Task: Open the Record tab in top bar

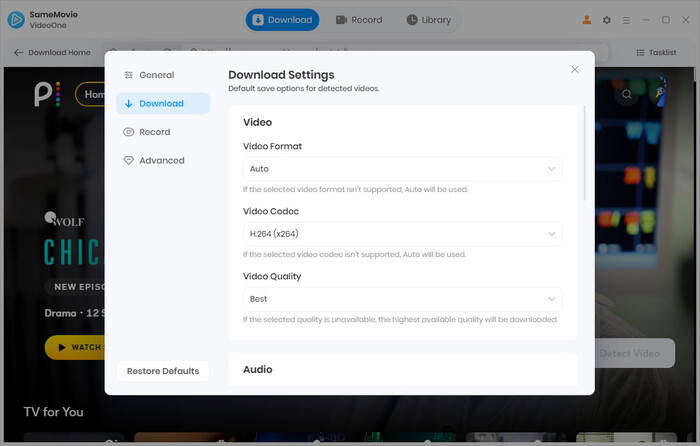Action: (359, 20)
